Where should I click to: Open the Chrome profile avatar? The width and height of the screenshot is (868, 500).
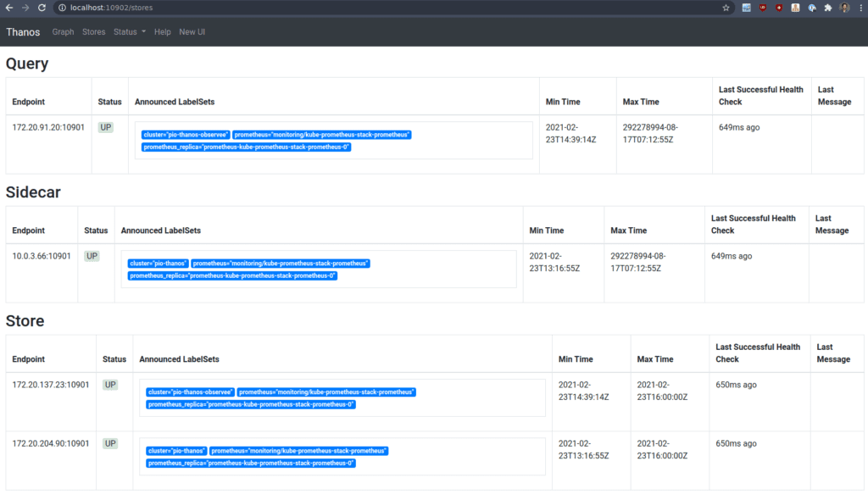tap(843, 8)
